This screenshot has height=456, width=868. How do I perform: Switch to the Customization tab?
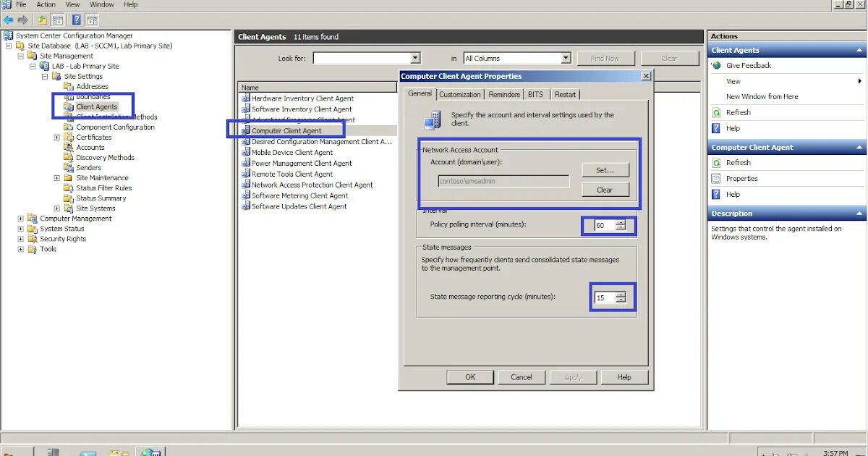pyautogui.click(x=460, y=94)
